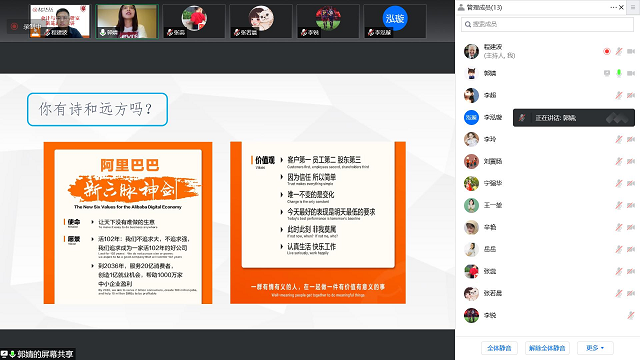Unmute 李超's microphone

(x=619, y=96)
